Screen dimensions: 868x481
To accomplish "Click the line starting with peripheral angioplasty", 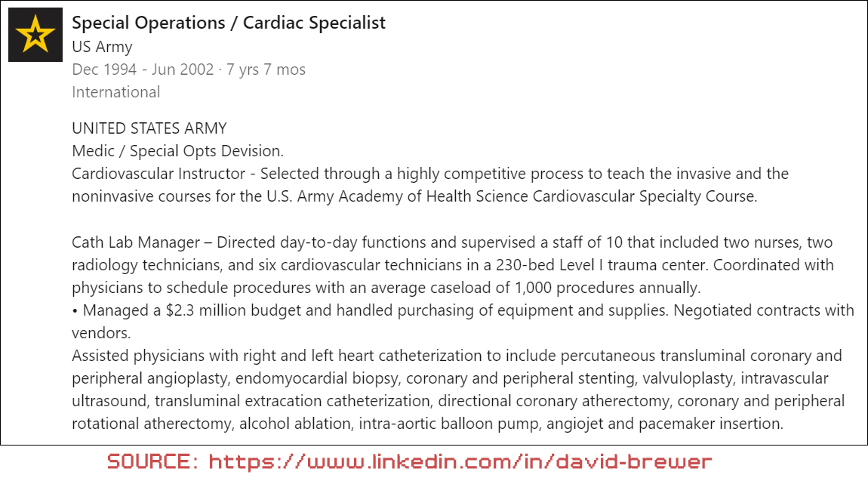I will pos(450,378).
